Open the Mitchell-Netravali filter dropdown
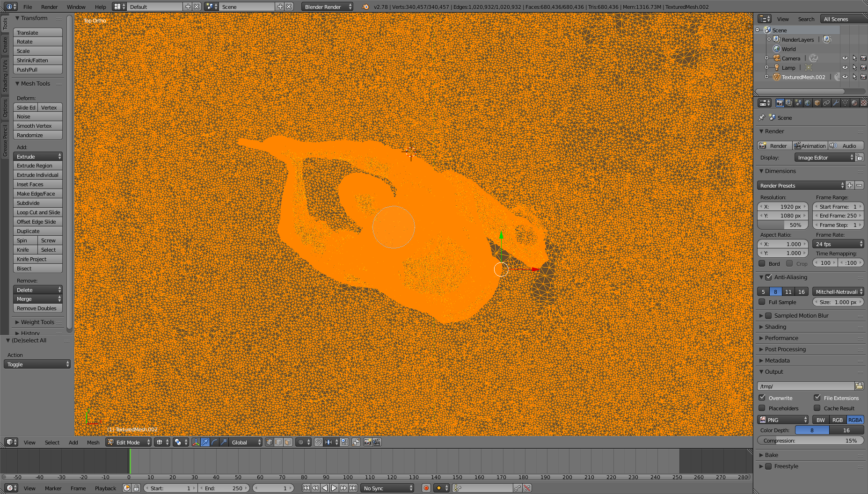This screenshot has width=868, height=494. click(838, 291)
